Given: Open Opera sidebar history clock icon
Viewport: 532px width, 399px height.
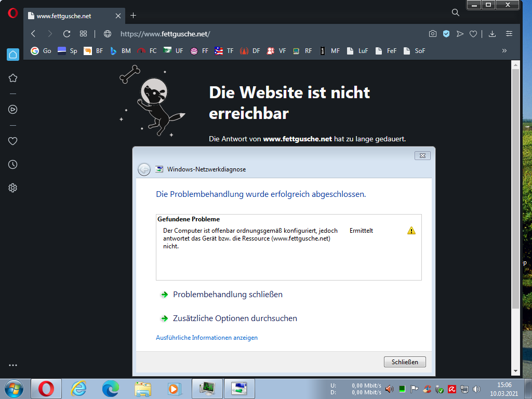Looking at the screenshot, I should [x=13, y=165].
